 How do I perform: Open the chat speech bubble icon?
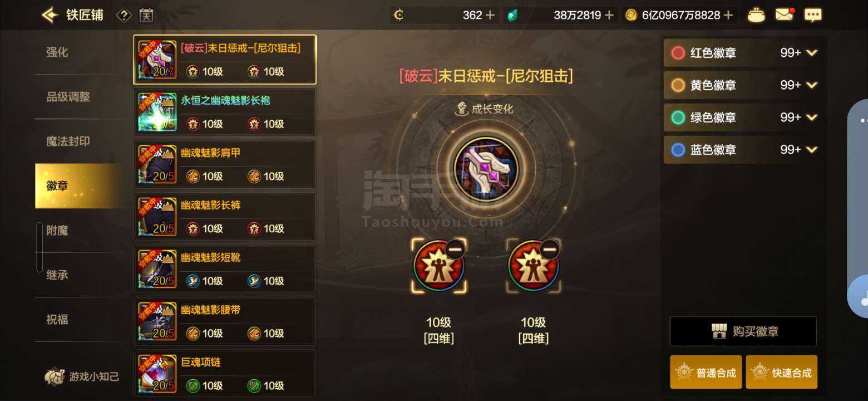pyautogui.click(x=813, y=15)
